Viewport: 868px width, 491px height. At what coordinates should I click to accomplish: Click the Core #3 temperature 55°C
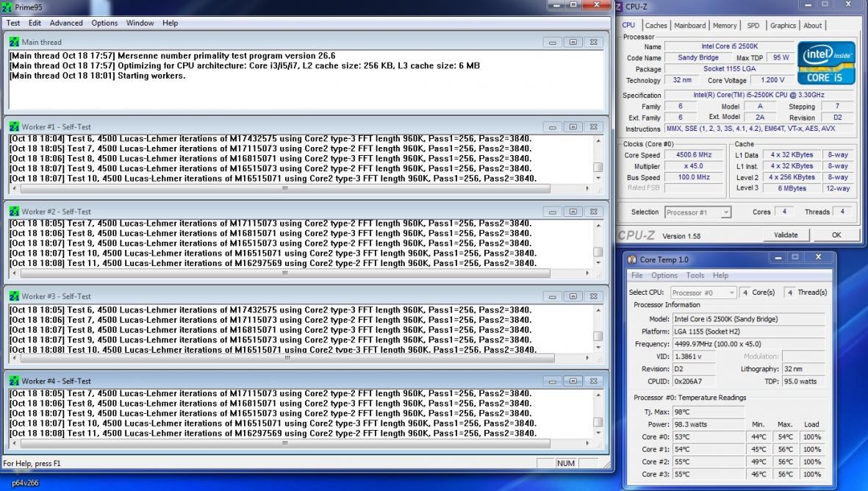[708, 474]
